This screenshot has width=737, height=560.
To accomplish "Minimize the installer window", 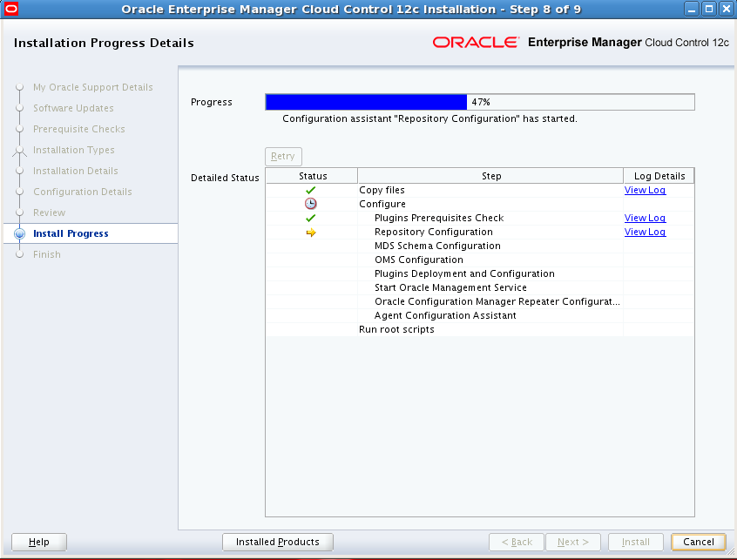I will 692,9.
